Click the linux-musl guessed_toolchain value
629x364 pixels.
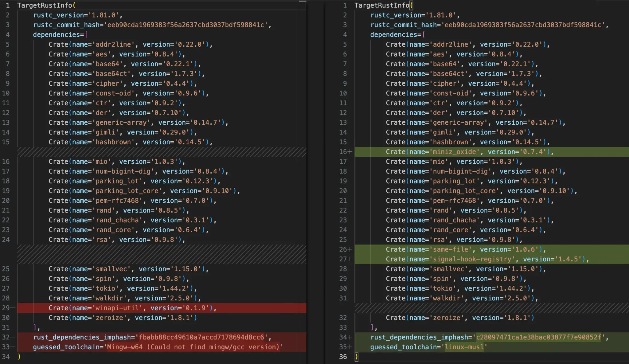[x=464, y=347]
